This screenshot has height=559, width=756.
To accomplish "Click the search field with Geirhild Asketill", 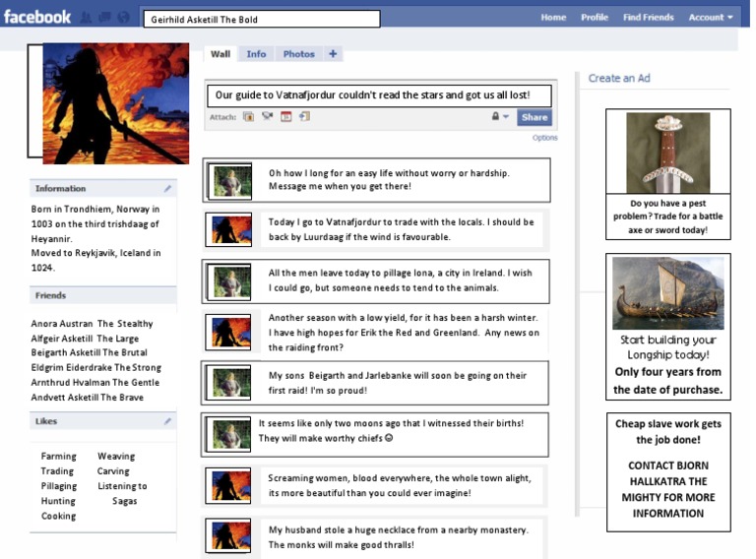I will point(262,20).
